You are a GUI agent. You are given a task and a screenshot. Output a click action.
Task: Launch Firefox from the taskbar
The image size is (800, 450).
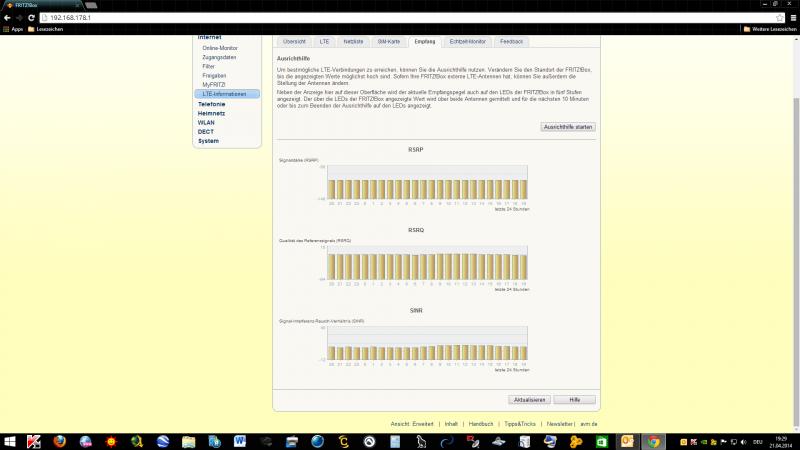(x=60, y=441)
